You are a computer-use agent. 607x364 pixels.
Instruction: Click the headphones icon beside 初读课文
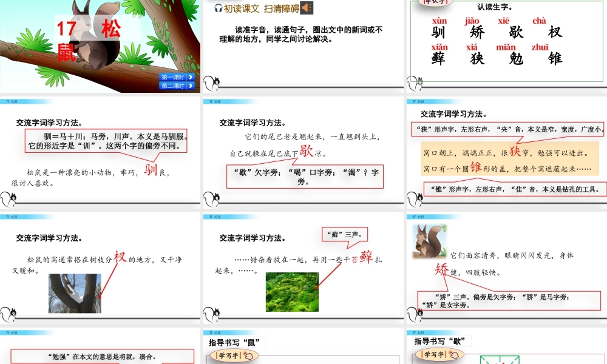pyautogui.click(x=219, y=7)
